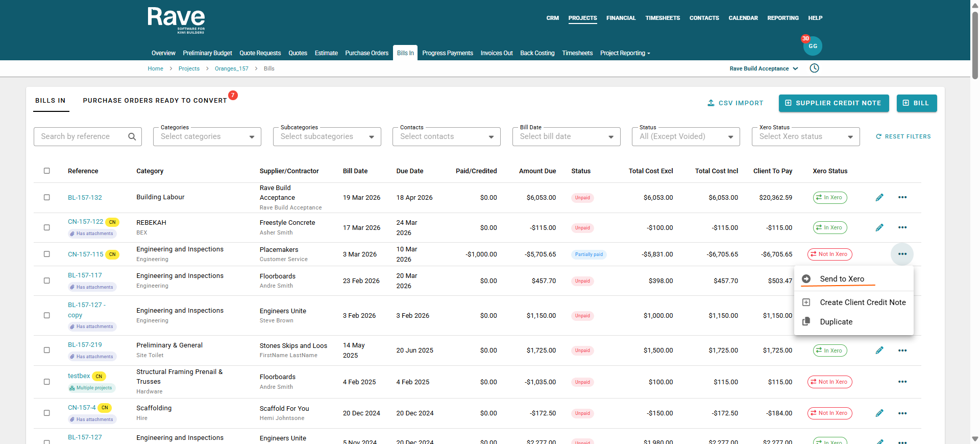This screenshot has height=444, width=980.
Task: Click the Reset Filters link
Action: coord(903,137)
